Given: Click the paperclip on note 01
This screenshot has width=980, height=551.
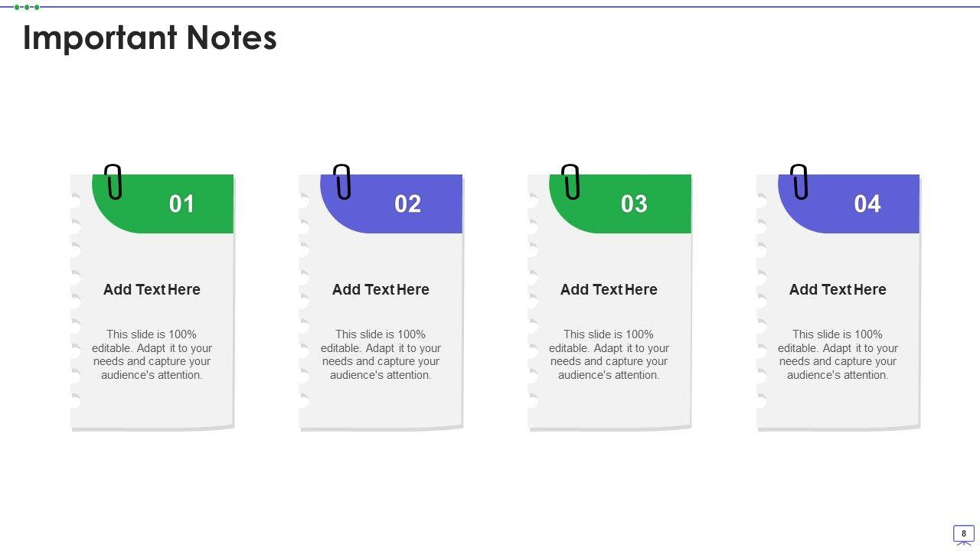Looking at the screenshot, I should coord(113,181).
